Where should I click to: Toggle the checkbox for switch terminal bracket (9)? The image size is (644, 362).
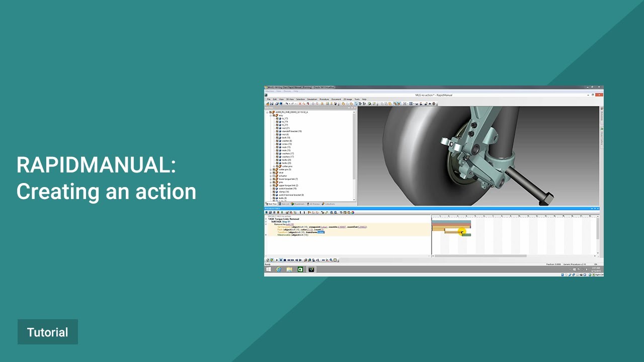[x=274, y=195]
